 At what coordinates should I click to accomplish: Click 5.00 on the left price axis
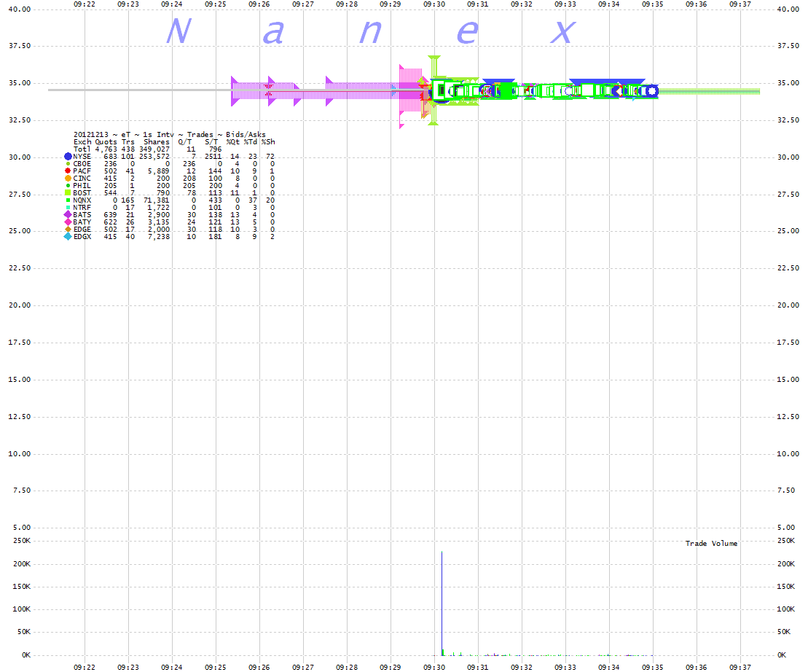pyautogui.click(x=22, y=528)
